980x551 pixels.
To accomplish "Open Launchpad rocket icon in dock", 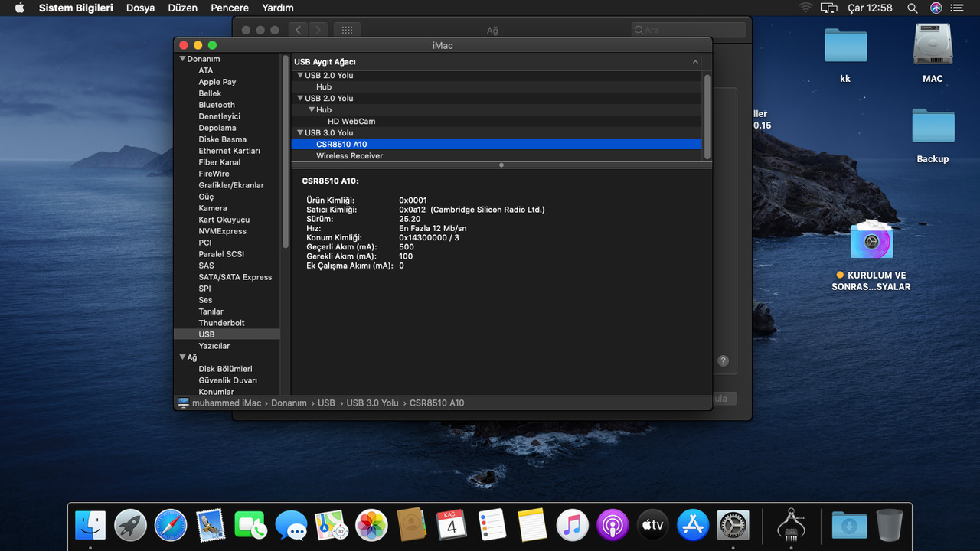I will point(130,526).
